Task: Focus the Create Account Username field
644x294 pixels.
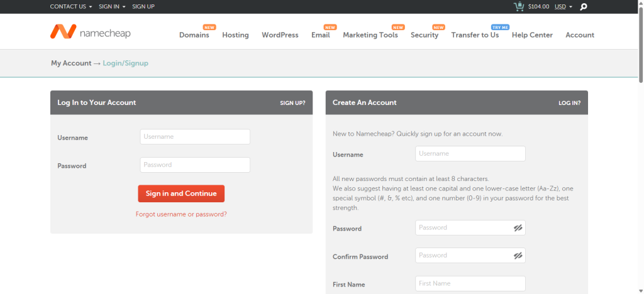Action: pos(470,154)
